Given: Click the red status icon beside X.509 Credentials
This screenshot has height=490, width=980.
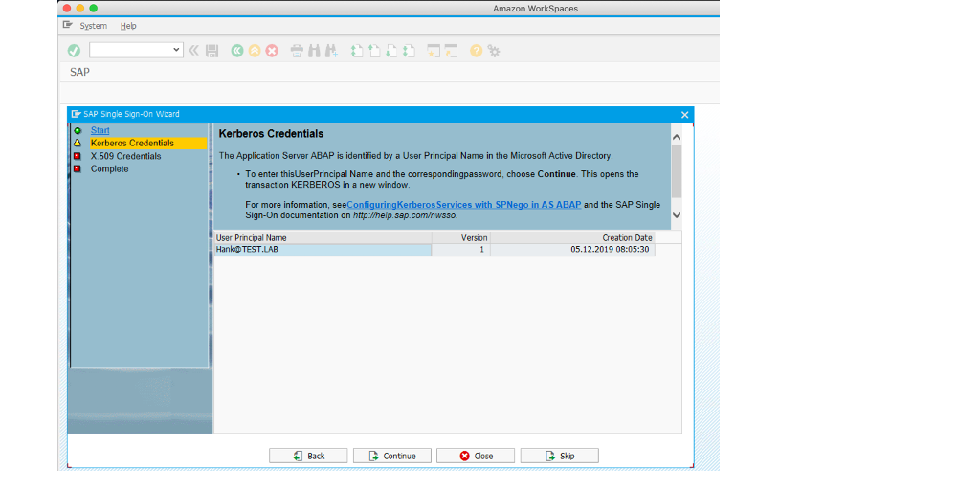Looking at the screenshot, I should pos(78,156).
